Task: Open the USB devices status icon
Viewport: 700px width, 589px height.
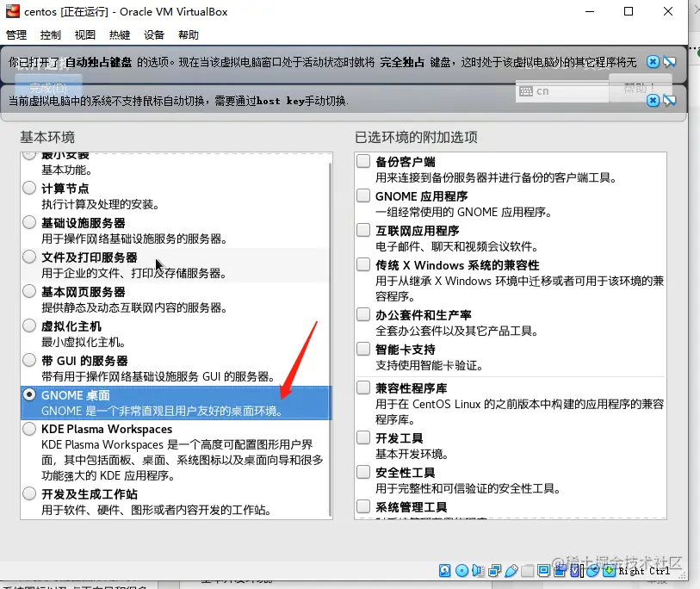Action: coord(511,571)
